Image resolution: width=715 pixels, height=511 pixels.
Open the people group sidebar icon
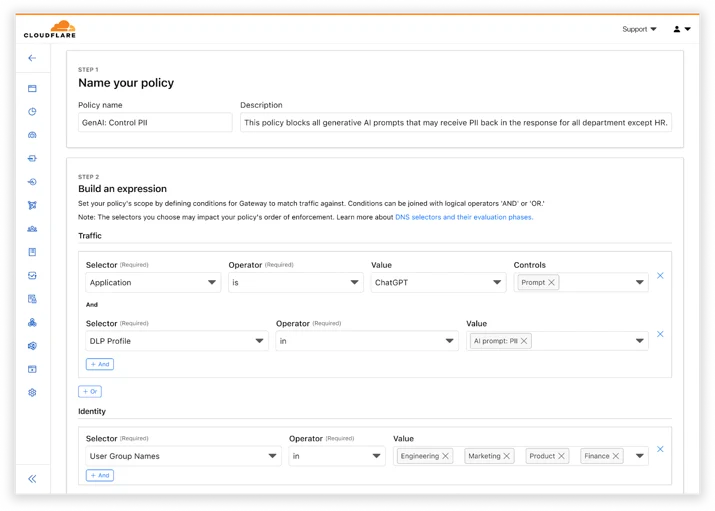[32, 229]
